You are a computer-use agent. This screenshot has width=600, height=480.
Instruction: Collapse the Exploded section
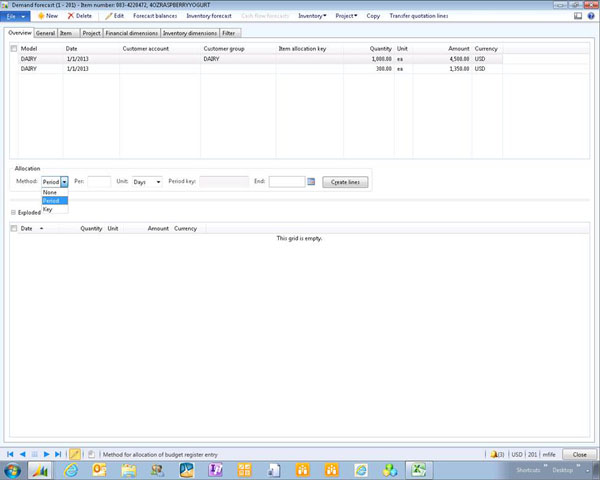[13, 212]
